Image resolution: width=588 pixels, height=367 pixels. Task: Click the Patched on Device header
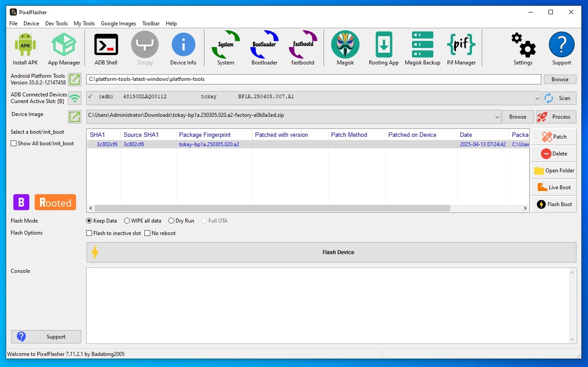pyautogui.click(x=421, y=135)
